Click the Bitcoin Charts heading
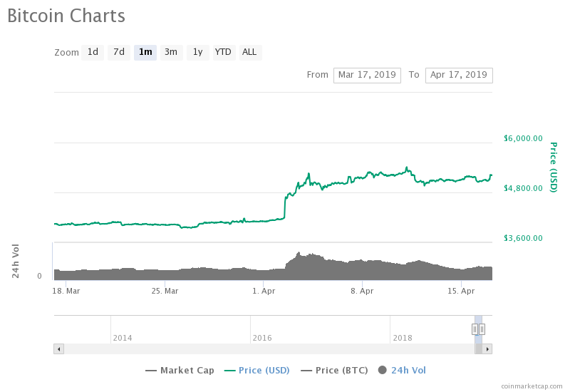The width and height of the screenshot is (570, 392). coord(66,16)
